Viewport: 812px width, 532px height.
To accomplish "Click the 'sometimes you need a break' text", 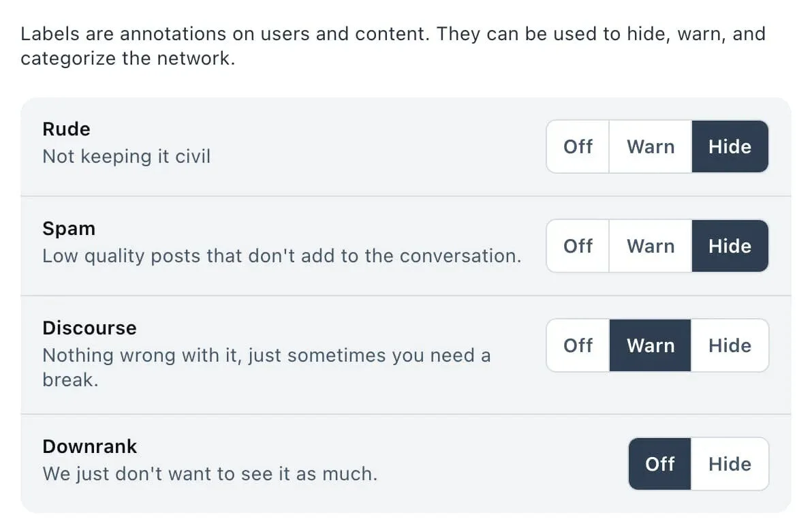I will tap(266, 355).
